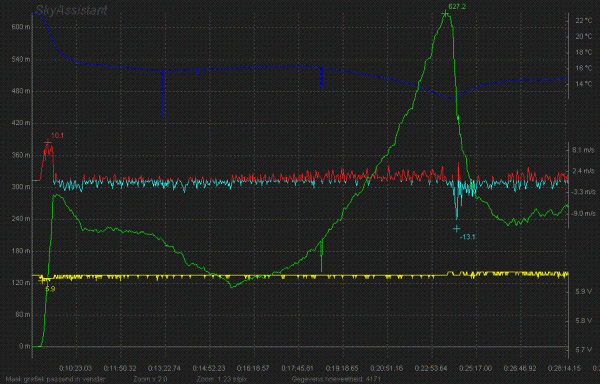Click the 'Maak grafiek passend in venster' text

coord(55,379)
